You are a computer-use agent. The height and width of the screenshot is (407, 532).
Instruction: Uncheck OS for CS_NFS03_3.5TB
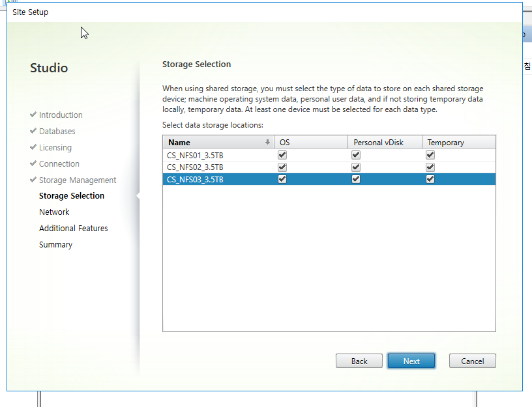282,179
